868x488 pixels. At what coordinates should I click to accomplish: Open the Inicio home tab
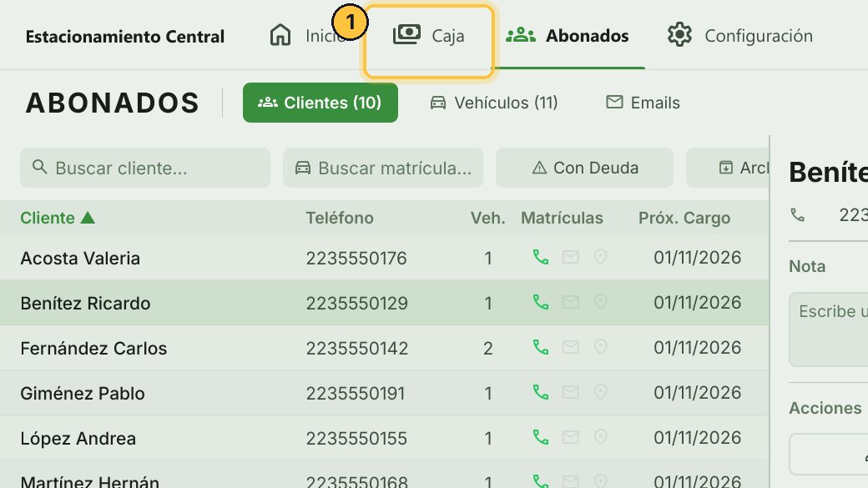pyautogui.click(x=308, y=36)
